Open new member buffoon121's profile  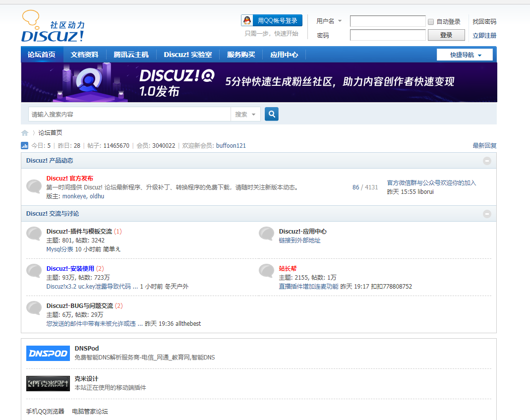click(231, 146)
